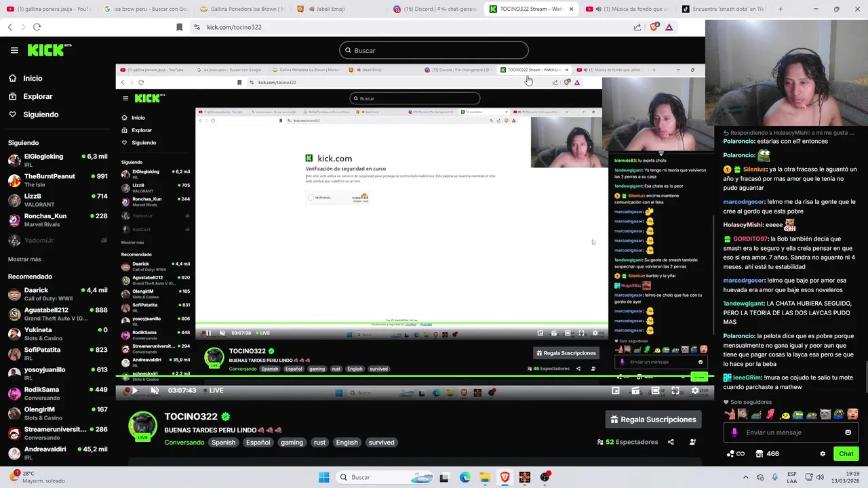
Task: Select the gaming tag
Action: coord(292,443)
